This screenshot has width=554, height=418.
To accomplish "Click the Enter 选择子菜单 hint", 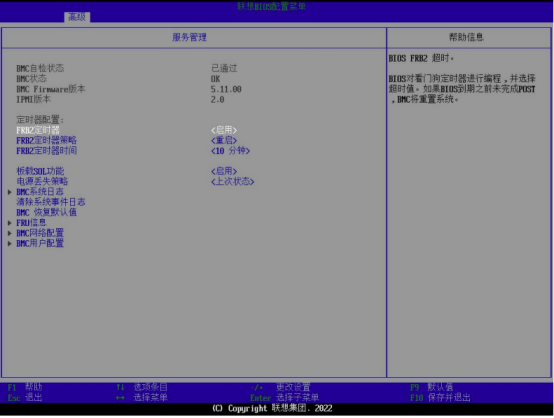I will (284, 398).
